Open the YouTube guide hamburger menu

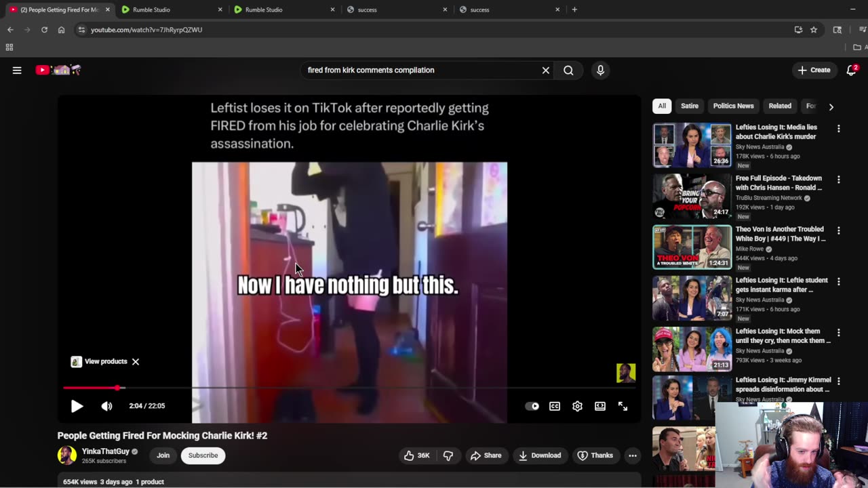pyautogui.click(x=17, y=70)
